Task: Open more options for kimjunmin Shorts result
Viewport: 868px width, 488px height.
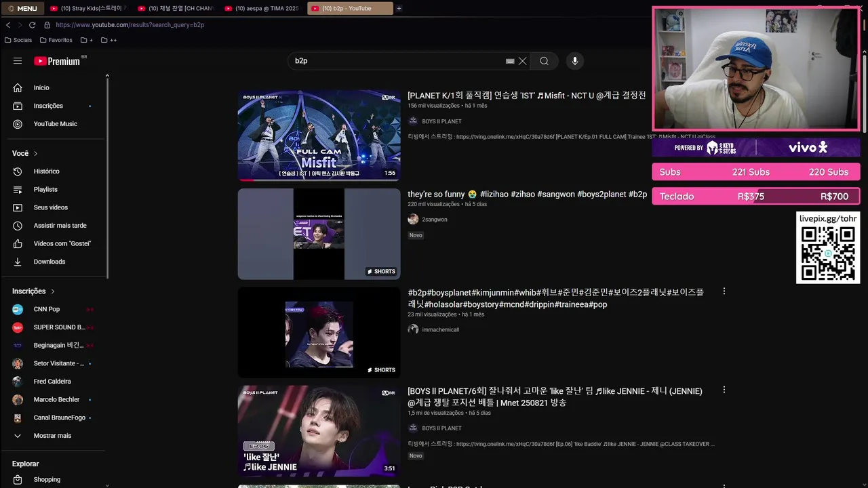Action: coord(724,291)
